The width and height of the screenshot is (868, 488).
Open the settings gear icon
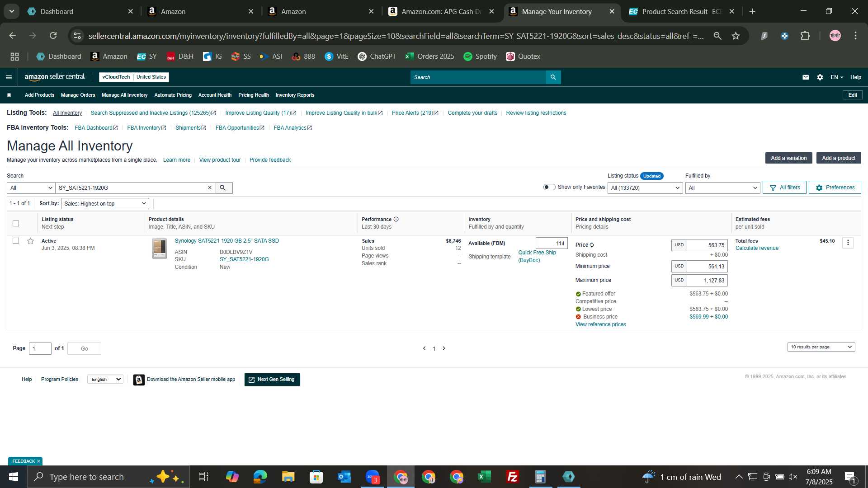820,77
